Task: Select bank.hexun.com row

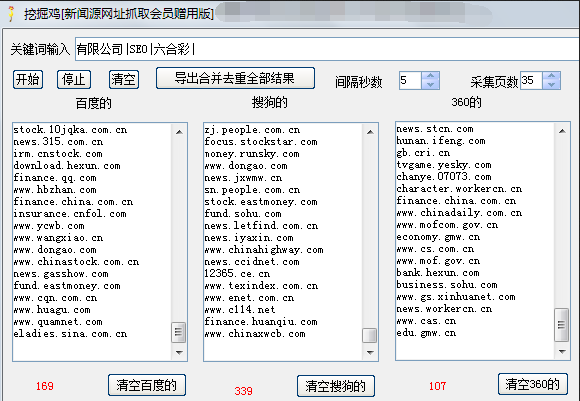Action: pyautogui.click(x=438, y=273)
